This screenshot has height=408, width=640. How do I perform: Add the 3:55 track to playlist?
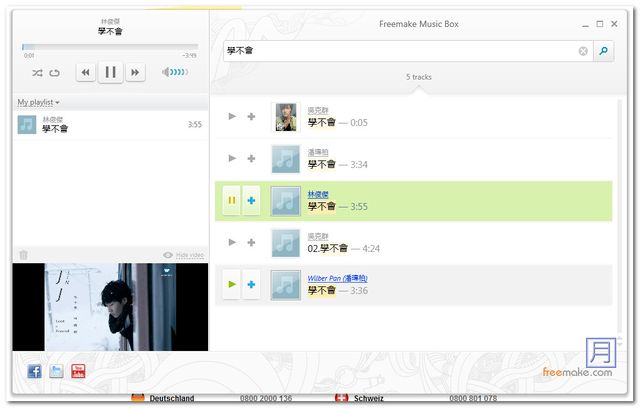pos(251,201)
